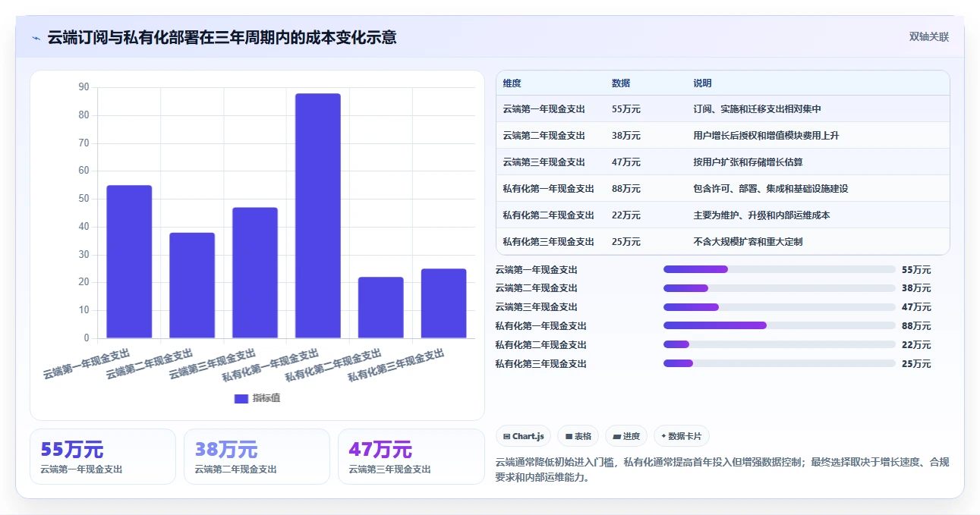Toggle the 指标值 legend color box
Viewport: 980px width, 515px height.
(241, 399)
